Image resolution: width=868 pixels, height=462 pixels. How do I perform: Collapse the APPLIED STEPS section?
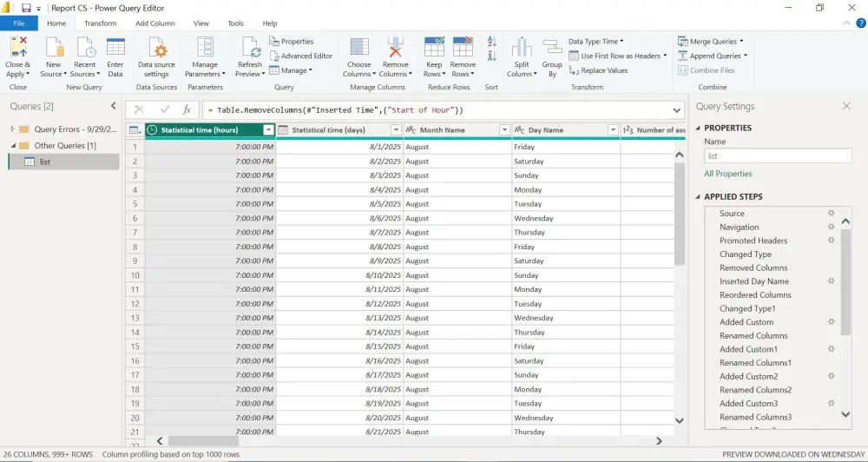coord(698,196)
